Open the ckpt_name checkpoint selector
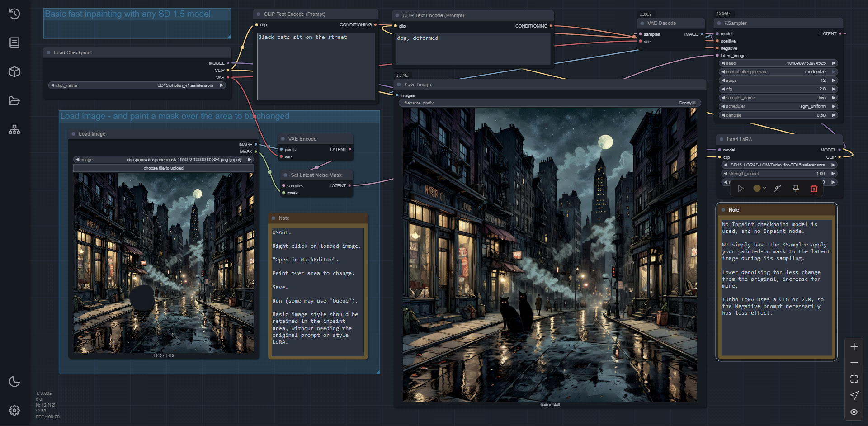Image resolution: width=868 pixels, height=426 pixels. click(137, 85)
